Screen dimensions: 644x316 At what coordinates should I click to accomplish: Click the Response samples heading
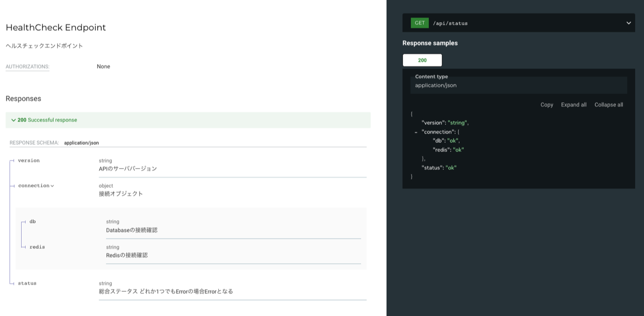[x=430, y=43]
